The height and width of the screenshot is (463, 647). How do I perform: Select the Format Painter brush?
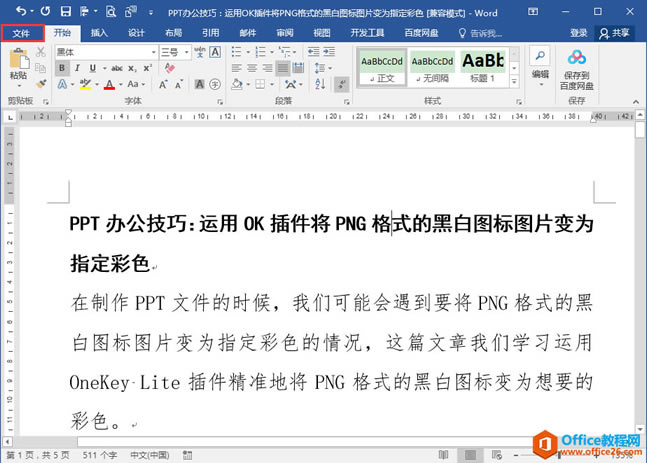pos(40,84)
